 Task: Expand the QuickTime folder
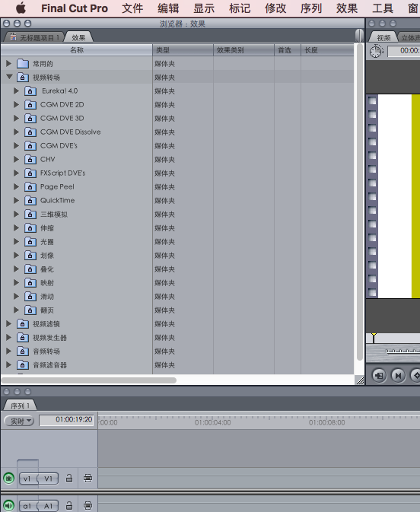[x=16, y=201]
